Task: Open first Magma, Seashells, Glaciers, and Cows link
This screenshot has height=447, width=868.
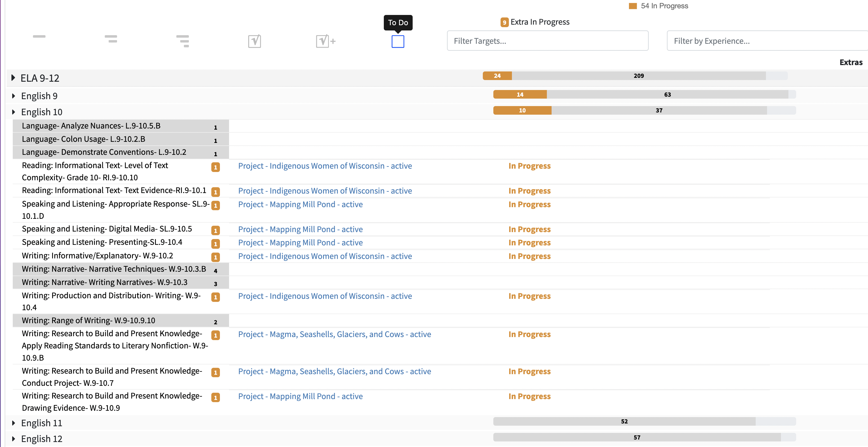Action: click(334, 334)
